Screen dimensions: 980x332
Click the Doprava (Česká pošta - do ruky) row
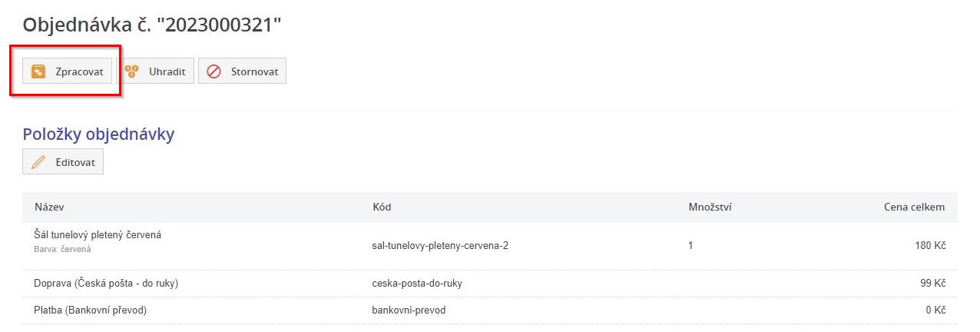pyautogui.click(x=106, y=284)
